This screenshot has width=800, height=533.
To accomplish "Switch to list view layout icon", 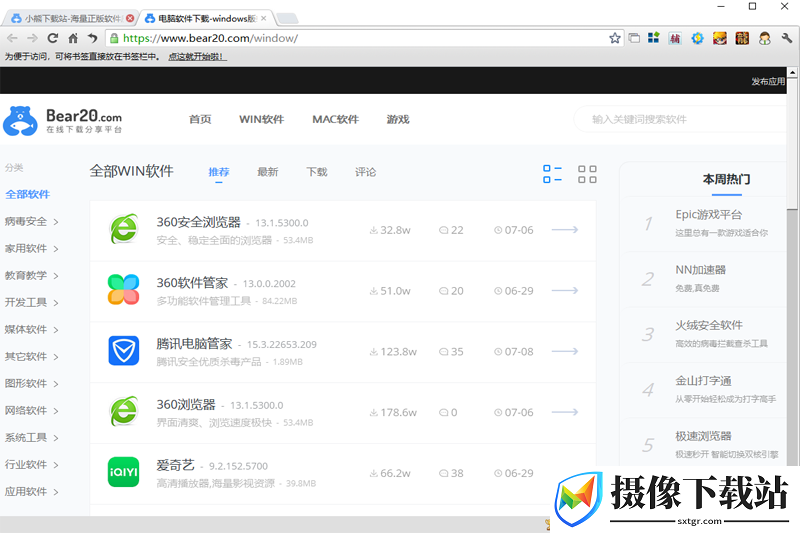I will [552, 174].
